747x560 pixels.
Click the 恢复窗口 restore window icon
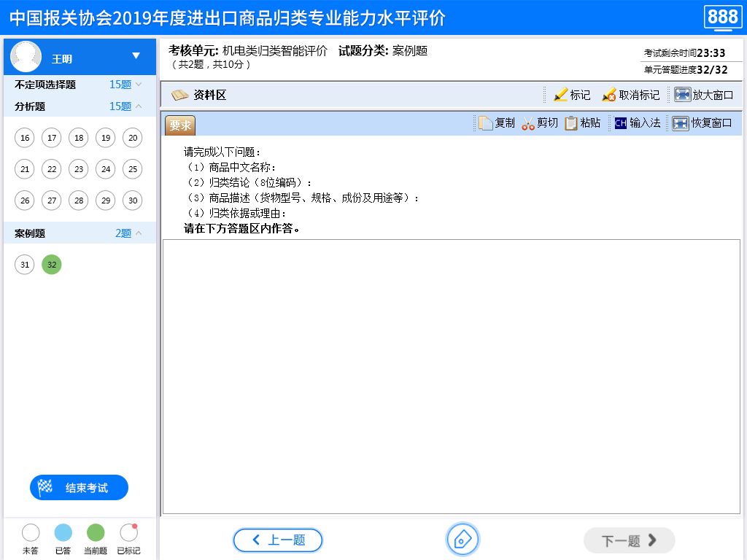tap(681, 123)
